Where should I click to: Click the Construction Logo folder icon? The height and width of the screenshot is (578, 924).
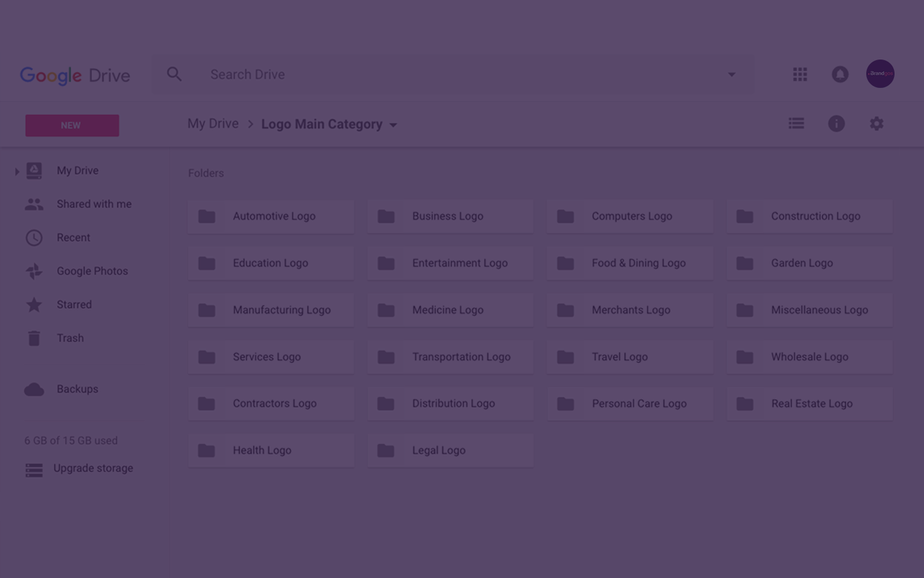click(745, 217)
